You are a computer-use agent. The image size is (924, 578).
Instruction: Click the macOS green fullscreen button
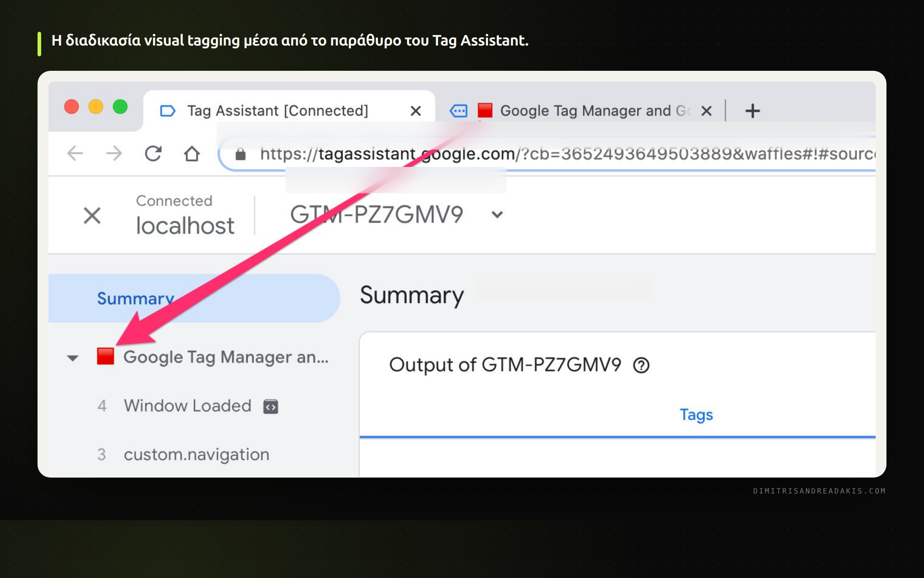click(120, 107)
